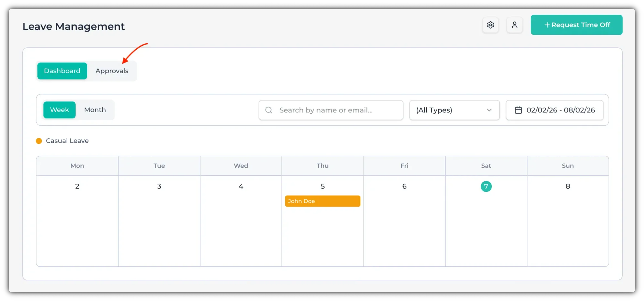Viewport: 644px width, 301px height.
Task: Select Sunday date 8 in calendar
Action: pyautogui.click(x=568, y=186)
